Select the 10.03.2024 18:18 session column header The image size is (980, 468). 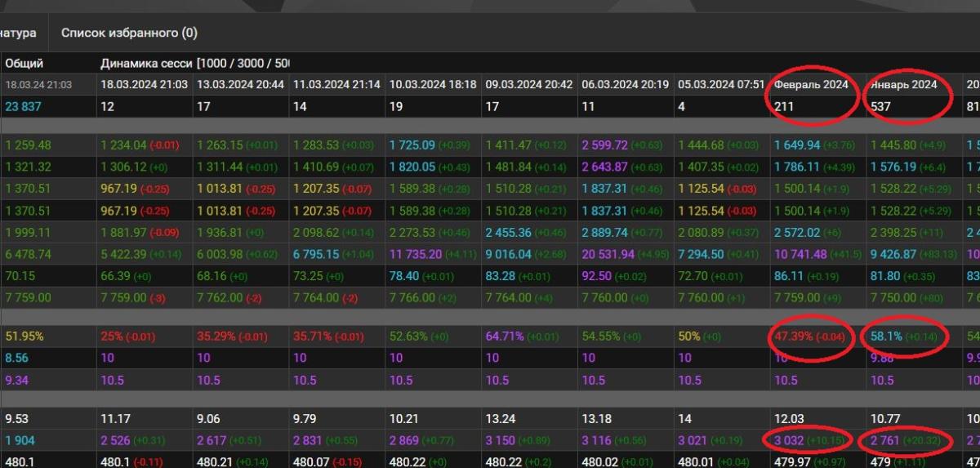tap(433, 84)
